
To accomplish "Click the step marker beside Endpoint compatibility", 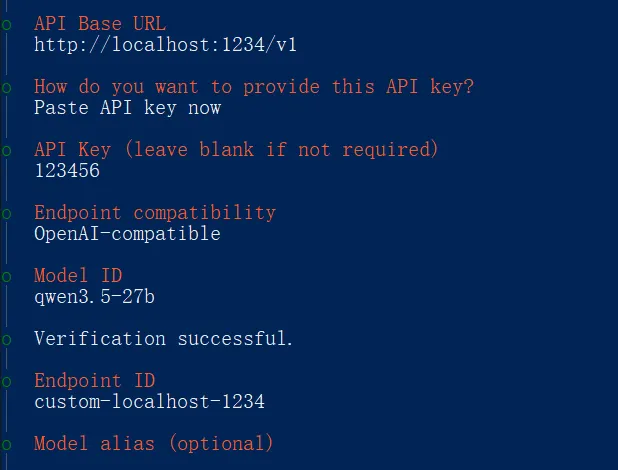I will (x=6, y=213).
